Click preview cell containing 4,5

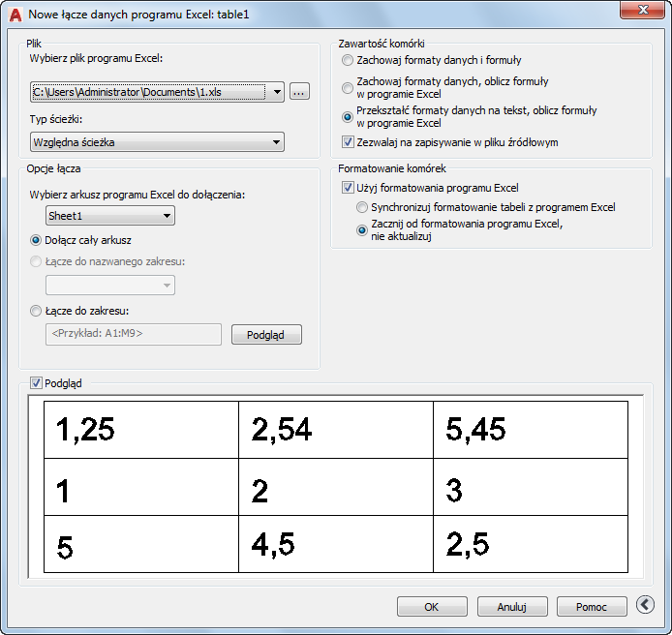(x=336, y=544)
